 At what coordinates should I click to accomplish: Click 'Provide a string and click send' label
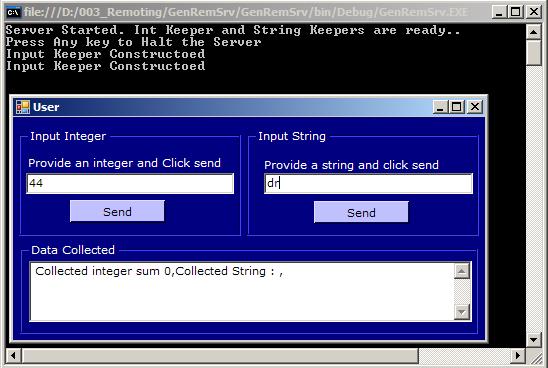[351, 165]
